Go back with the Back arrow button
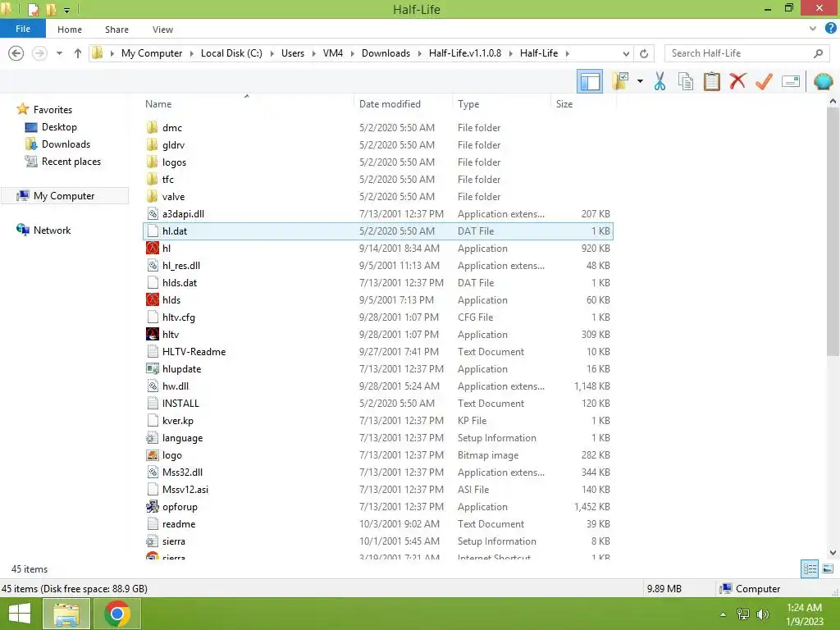This screenshot has width=840, height=630. [x=16, y=53]
